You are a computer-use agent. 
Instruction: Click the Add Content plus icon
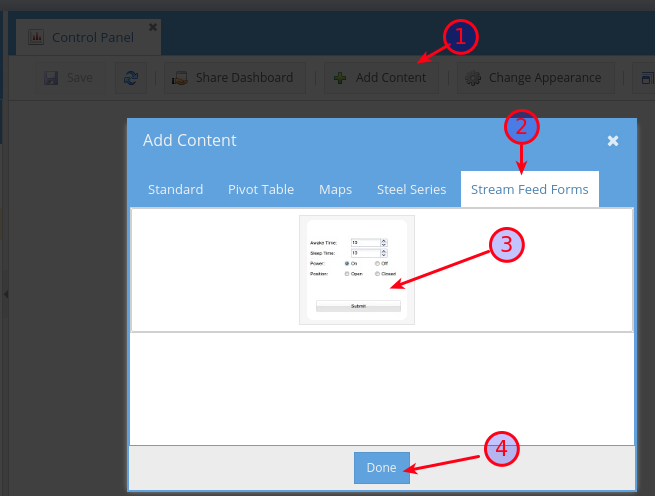[x=340, y=78]
